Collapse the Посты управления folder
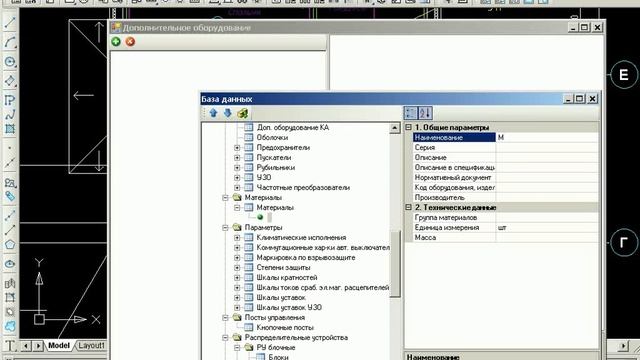 225,318
